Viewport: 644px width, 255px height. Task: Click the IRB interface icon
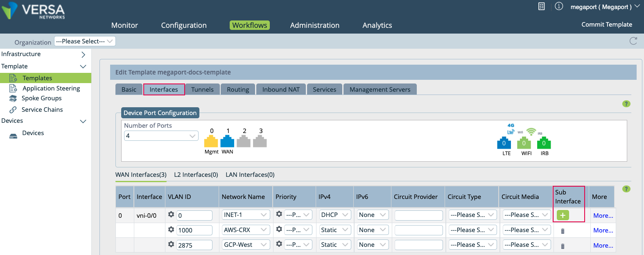(x=544, y=143)
